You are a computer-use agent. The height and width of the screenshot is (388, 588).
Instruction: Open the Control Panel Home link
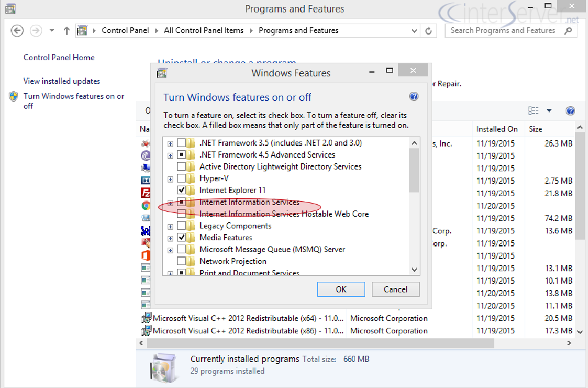[x=59, y=57]
